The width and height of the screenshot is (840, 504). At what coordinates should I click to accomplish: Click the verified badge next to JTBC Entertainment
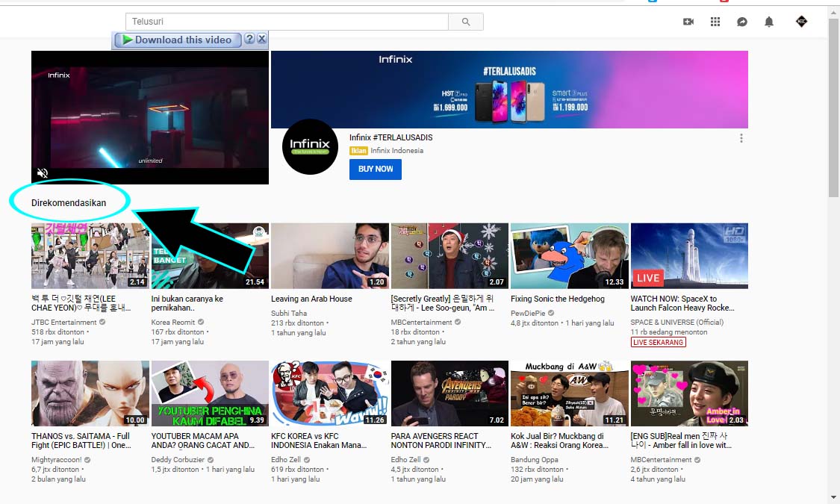pos(102,322)
